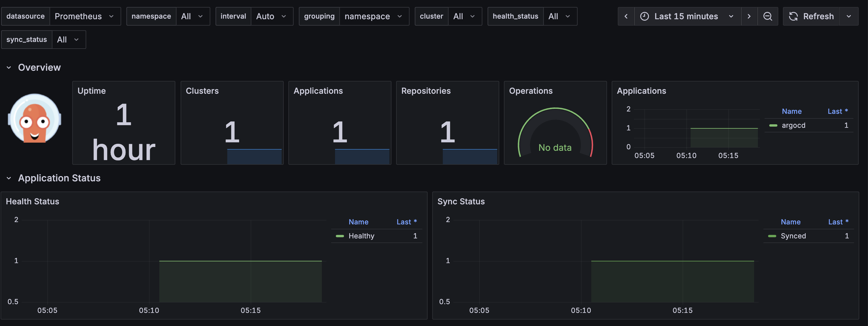Screen dimensions: 868x326
Task: Open the datasource Prometheus dropdown
Action: pos(84,16)
